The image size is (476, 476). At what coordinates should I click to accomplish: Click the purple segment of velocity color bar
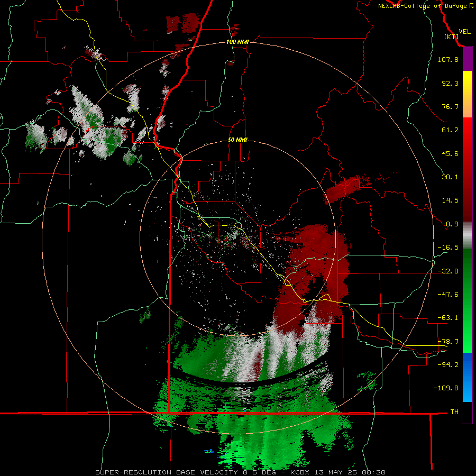(x=467, y=59)
